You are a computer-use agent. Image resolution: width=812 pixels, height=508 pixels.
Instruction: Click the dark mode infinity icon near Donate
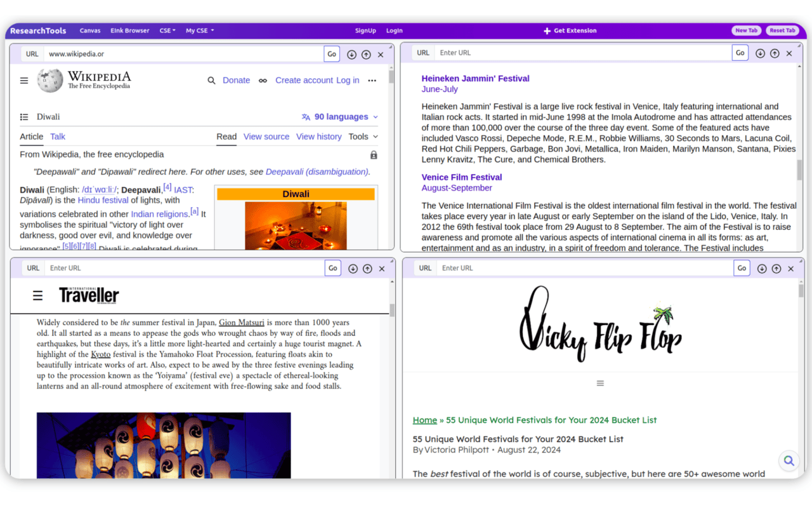click(263, 80)
